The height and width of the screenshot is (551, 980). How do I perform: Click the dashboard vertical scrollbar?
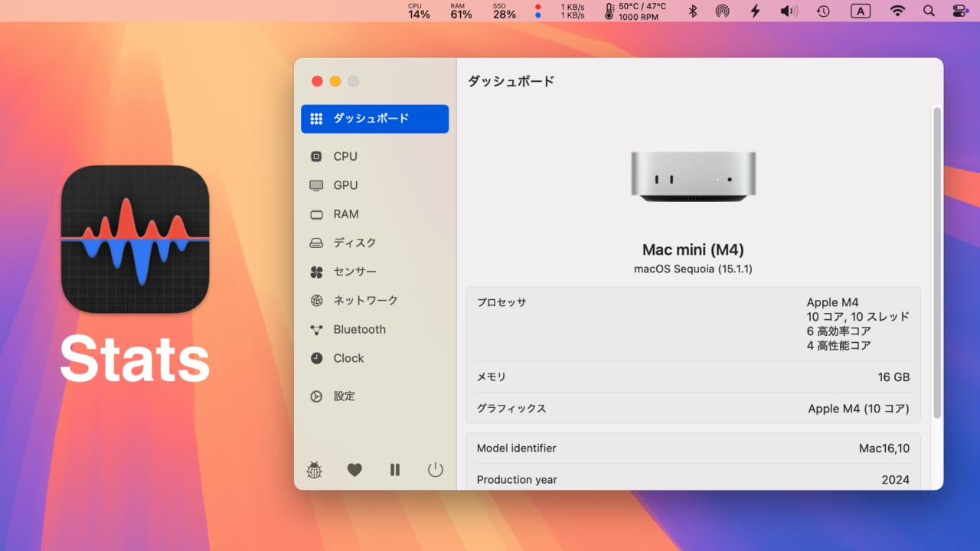pyautogui.click(x=937, y=262)
